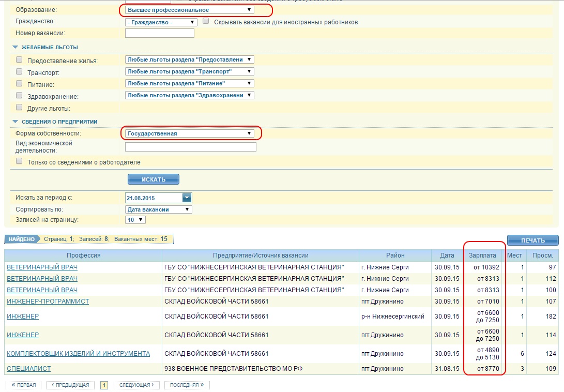Sort by the Профессия column header

click(x=83, y=255)
